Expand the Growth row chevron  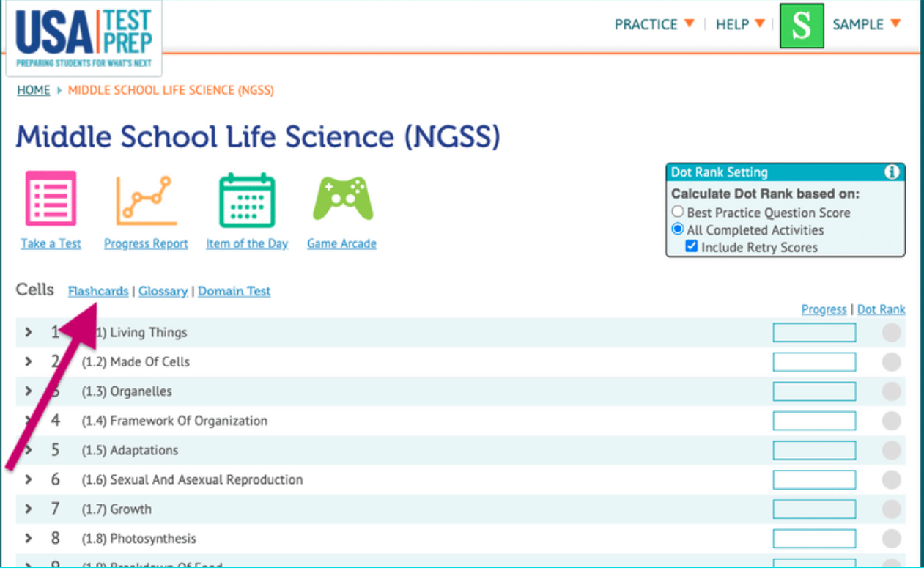click(29, 509)
